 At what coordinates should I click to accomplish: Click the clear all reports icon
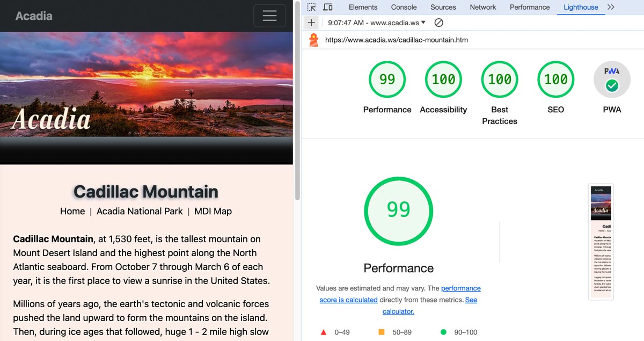tap(438, 23)
